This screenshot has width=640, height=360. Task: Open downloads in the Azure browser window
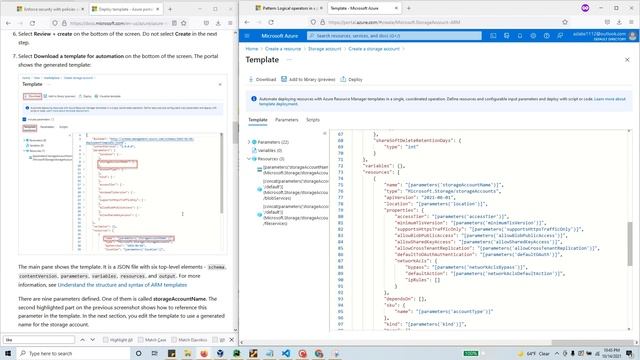tap(619, 22)
